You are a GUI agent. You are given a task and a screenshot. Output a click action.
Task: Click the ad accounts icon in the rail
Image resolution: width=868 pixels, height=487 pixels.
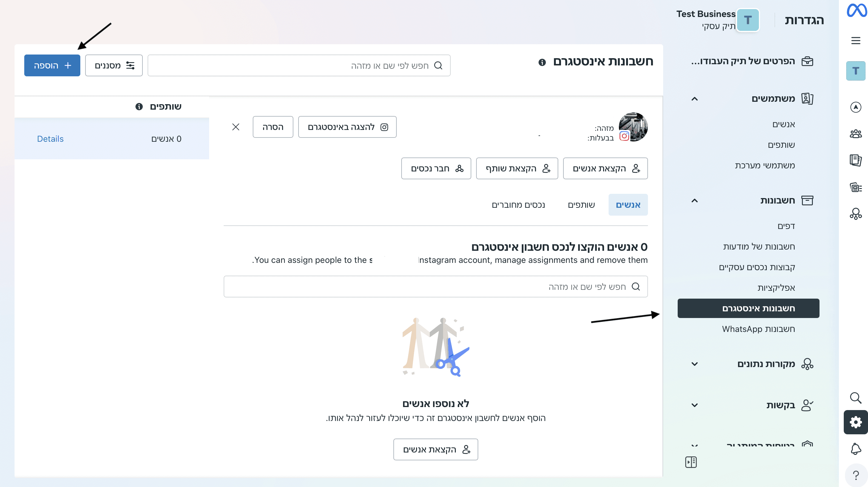pyautogui.click(x=856, y=187)
